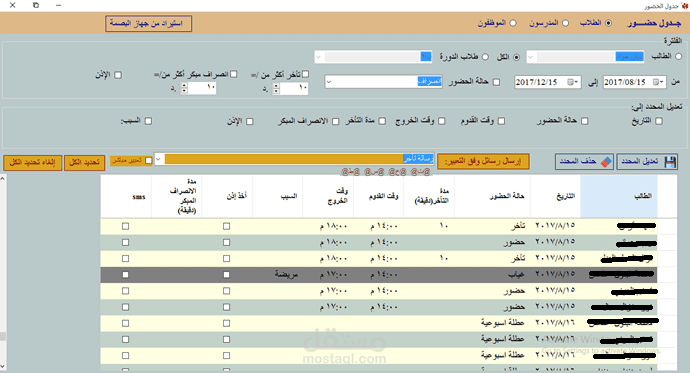Open the من date picker dropdown arrow
Viewport: 690px width, 373px height.
[661, 82]
